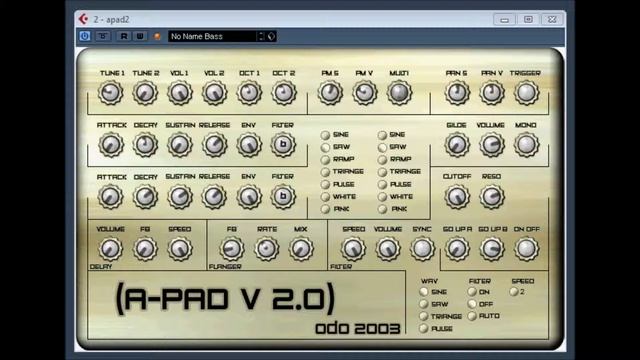Toggle the ON OFF button
The image size is (640, 360).
point(526,249)
